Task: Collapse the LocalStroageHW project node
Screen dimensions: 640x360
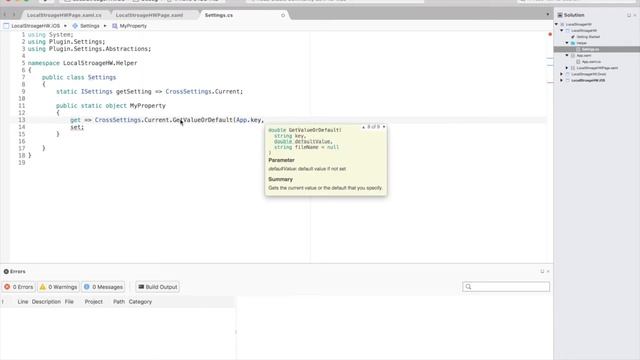Action: [x=562, y=31]
